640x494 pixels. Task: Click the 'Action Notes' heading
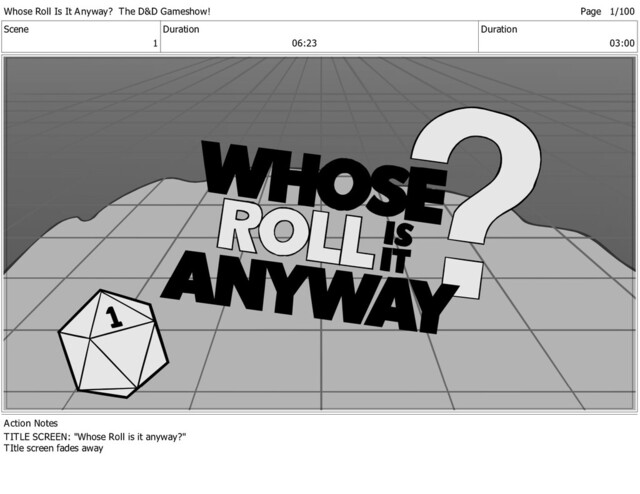click(x=31, y=423)
